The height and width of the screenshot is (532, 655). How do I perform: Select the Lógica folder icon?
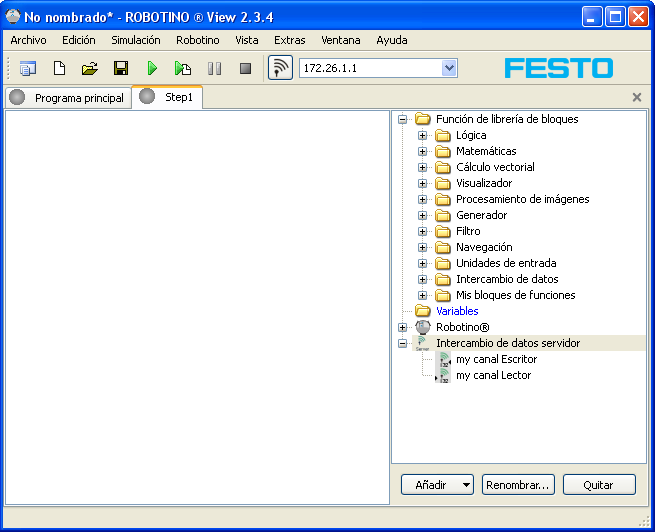(442, 135)
